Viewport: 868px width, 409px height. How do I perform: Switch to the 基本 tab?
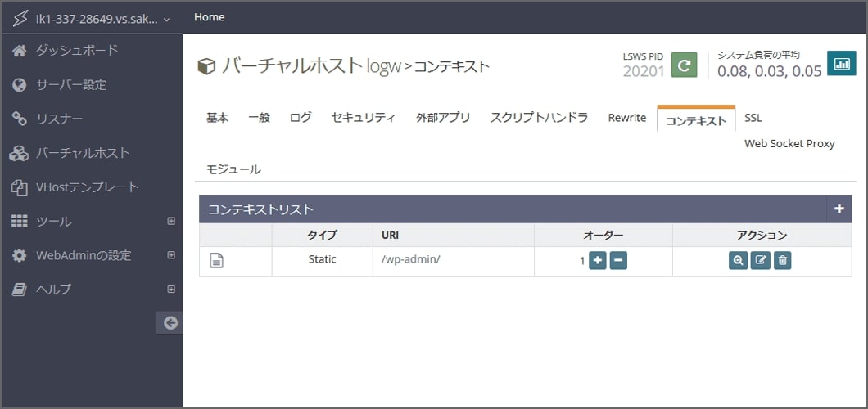(218, 118)
